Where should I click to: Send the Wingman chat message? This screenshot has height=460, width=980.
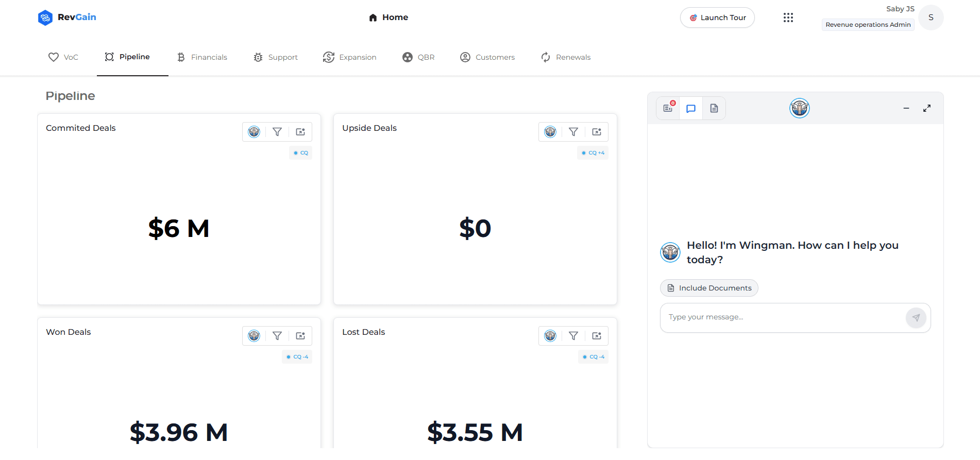click(x=916, y=318)
